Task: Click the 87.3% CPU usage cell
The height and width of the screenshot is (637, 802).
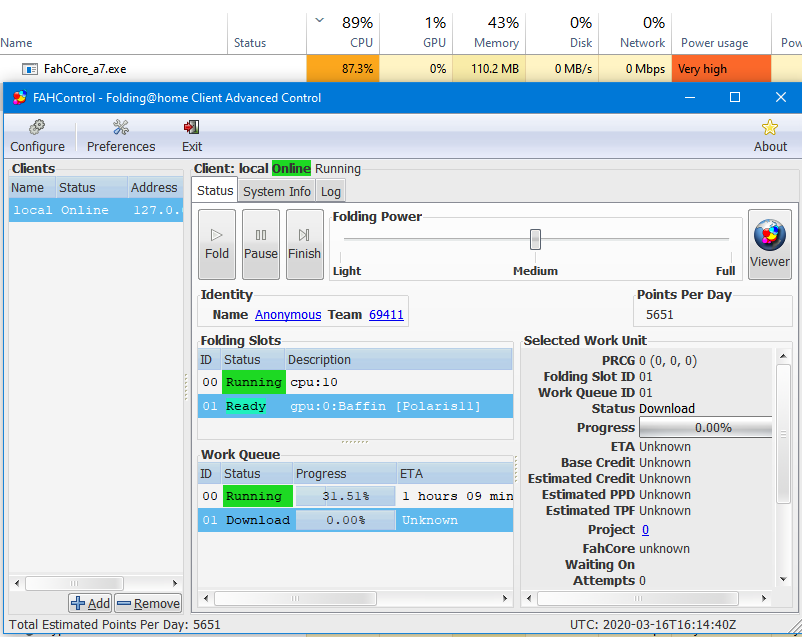Action: (x=343, y=69)
